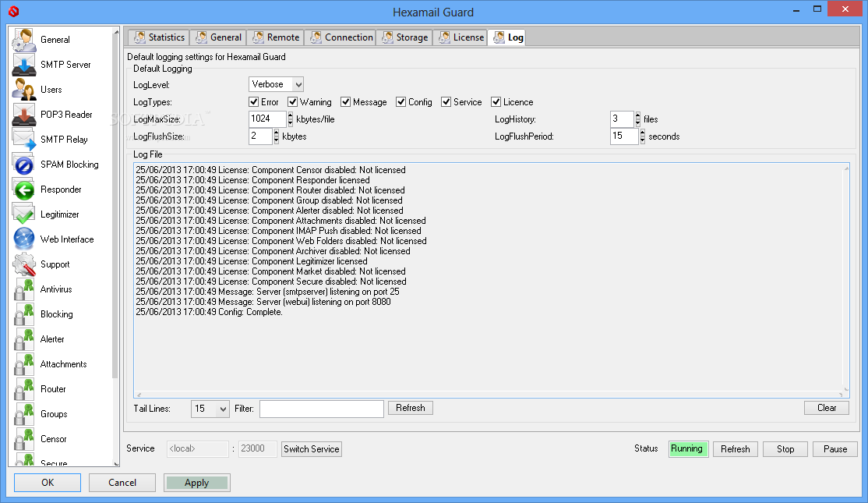Select the SPAM Blocking icon

(x=24, y=165)
